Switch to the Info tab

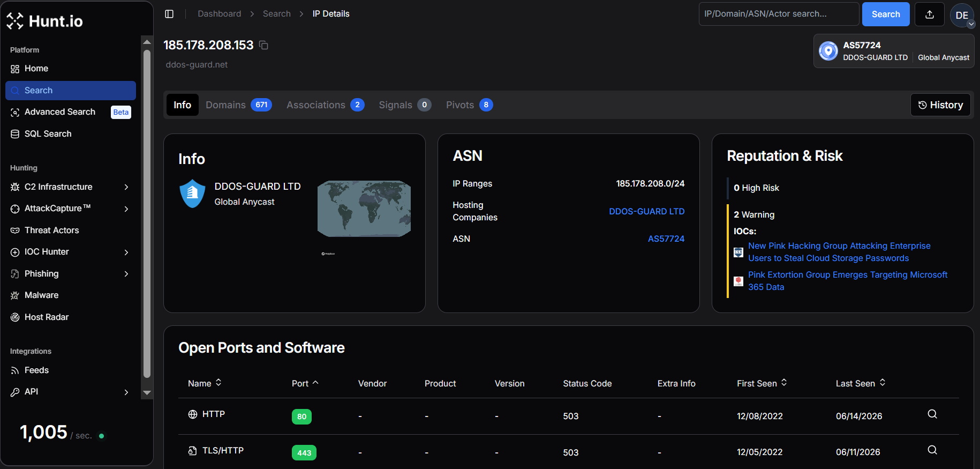[x=182, y=105]
